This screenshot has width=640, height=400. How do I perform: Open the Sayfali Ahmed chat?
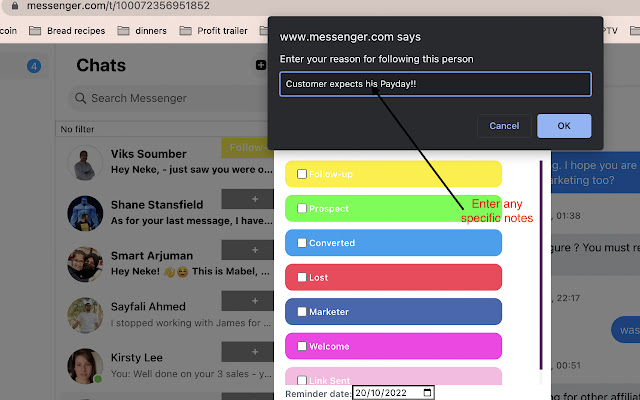tap(165, 316)
